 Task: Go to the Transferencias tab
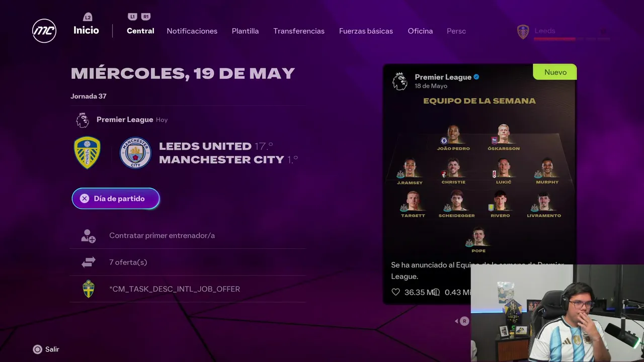(x=299, y=31)
